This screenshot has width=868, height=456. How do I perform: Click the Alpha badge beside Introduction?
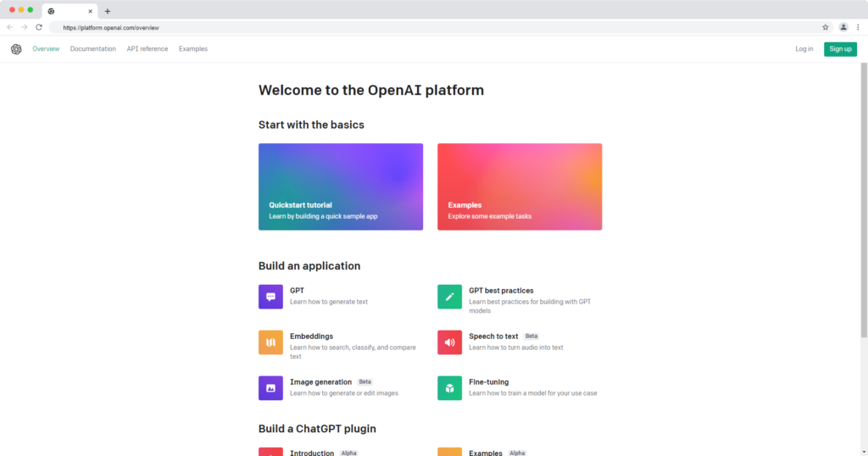(x=348, y=453)
